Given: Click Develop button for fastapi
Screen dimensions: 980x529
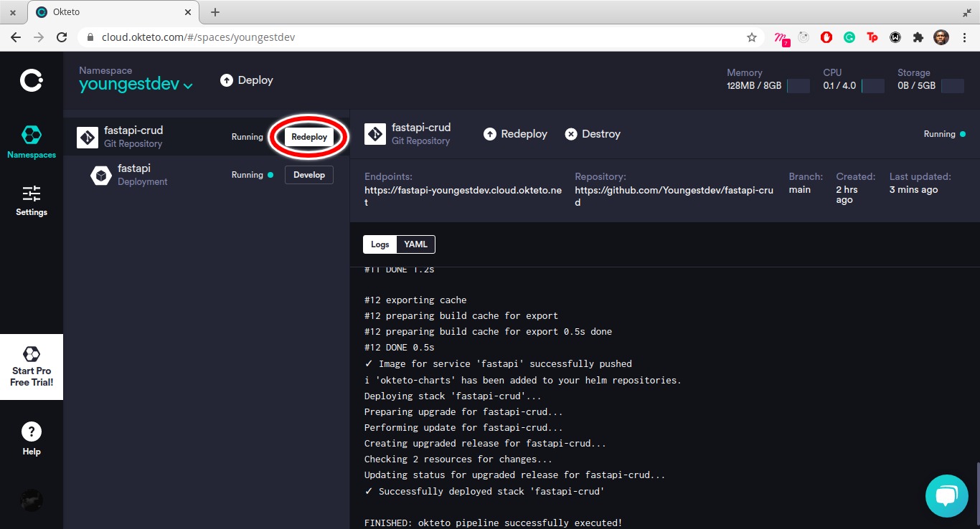Looking at the screenshot, I should point(309,175).
